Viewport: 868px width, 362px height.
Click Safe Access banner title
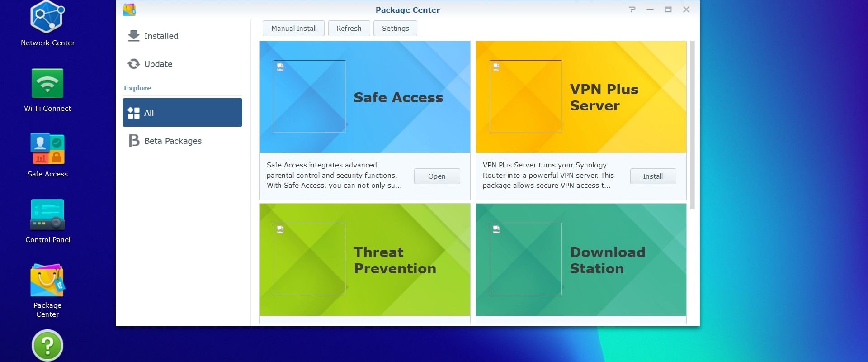[x=398, y=97]
